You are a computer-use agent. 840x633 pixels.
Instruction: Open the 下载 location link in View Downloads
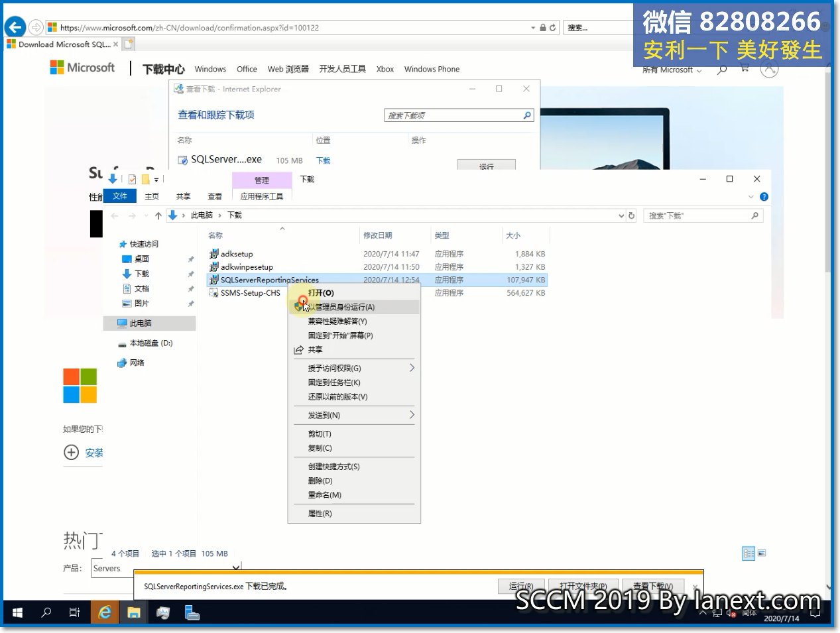(323, 160)
